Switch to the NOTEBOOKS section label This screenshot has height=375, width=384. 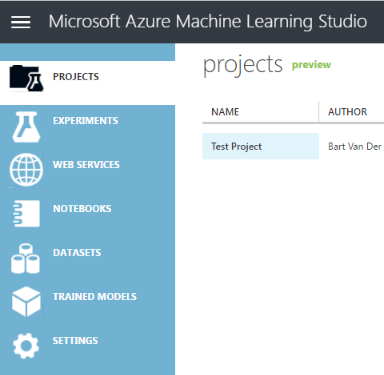[x=82, y=208]
